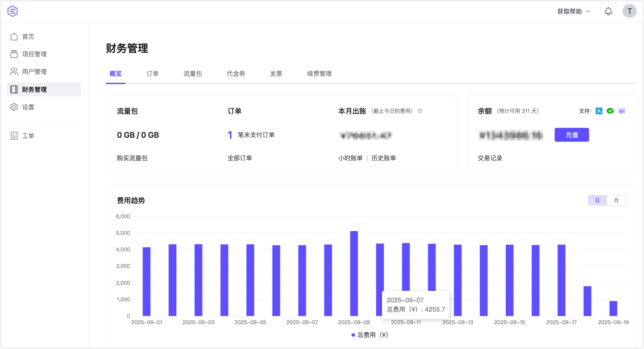Click the notification bell icon
Viewport: 644px width, 349px height.
pos(608,11)
